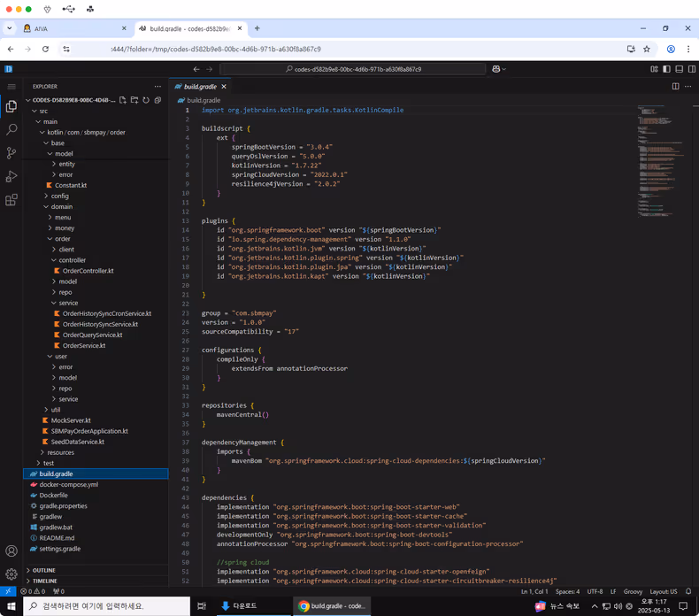This screenshot has height=616, width=699.
Task: Collapse all folders in Explorer
Action: click(x=157, y=100)
